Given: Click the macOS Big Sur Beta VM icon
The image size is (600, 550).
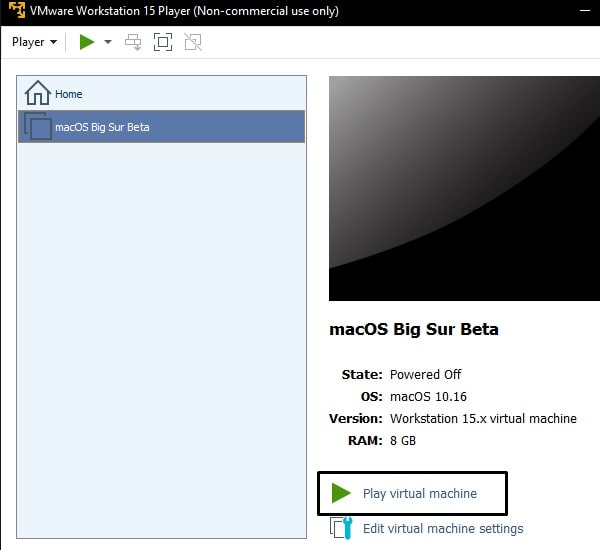Looking at the screenshot, I should [38, 126].
